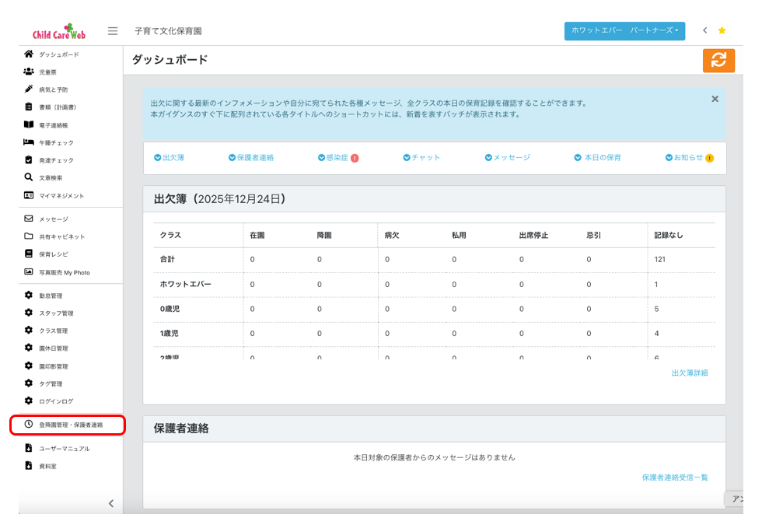Open the ダッシュボード icon in the sidebar
The width and height of the screenshot is (762, 532).
pyautogui.click(x=28, y=54)
